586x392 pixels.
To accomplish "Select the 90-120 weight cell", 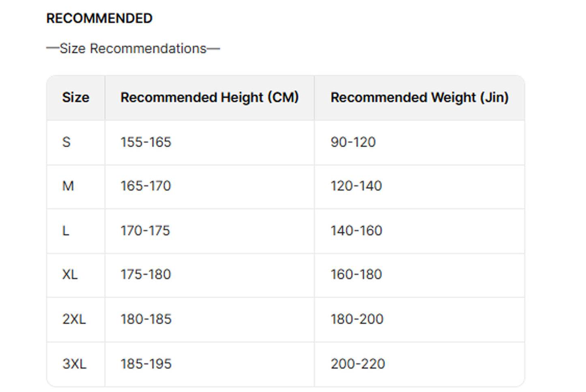I will [x=353, y=142].
